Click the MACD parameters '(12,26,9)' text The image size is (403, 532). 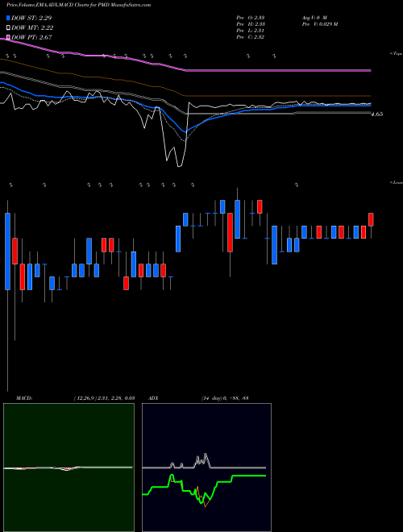coord(84,398)
